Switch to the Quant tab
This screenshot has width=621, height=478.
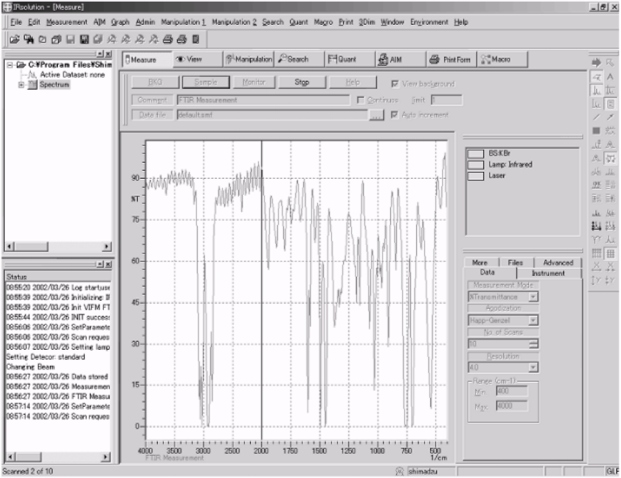pyautogui.click(x=350, y=59)
